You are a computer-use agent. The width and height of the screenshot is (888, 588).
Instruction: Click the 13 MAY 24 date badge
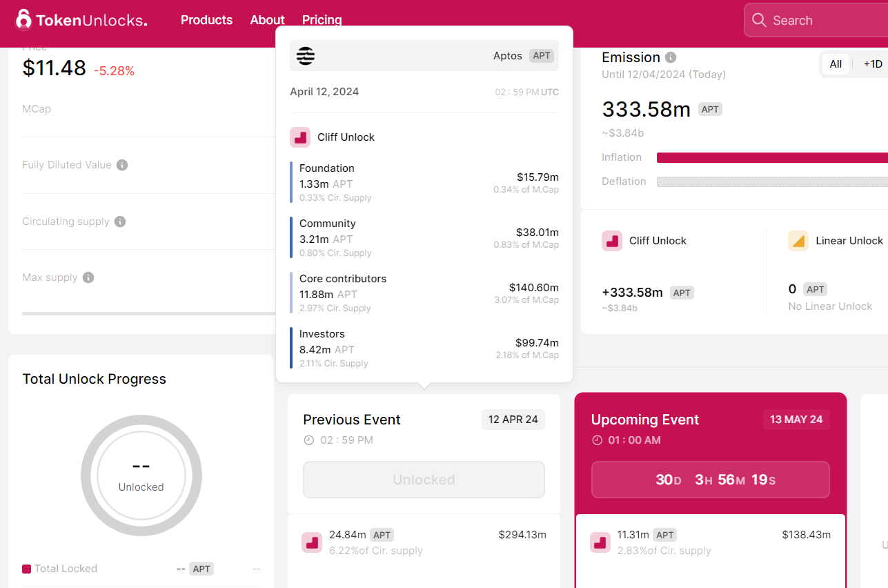point(796,420)
